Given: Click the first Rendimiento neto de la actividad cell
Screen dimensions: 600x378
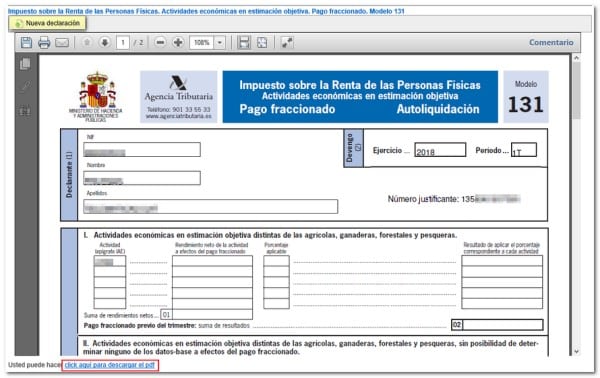Looking at the screenshot, I should click(x=212, y=261).
